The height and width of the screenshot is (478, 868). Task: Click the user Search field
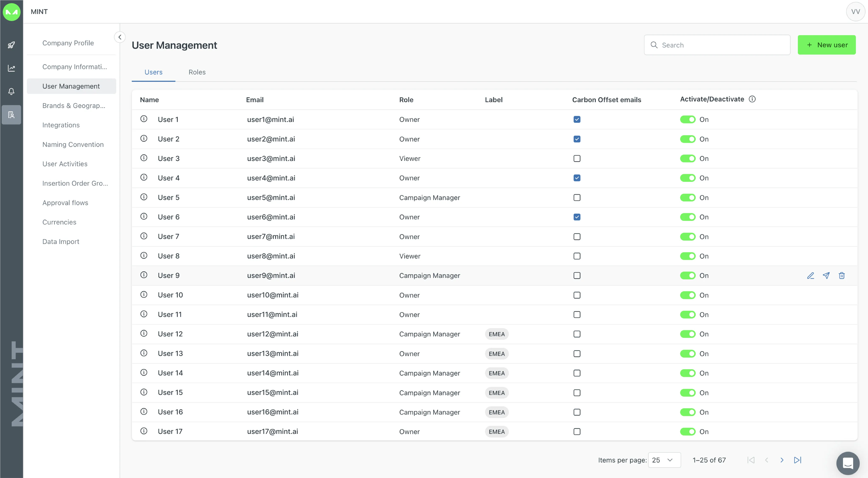(x=721, y=45)
